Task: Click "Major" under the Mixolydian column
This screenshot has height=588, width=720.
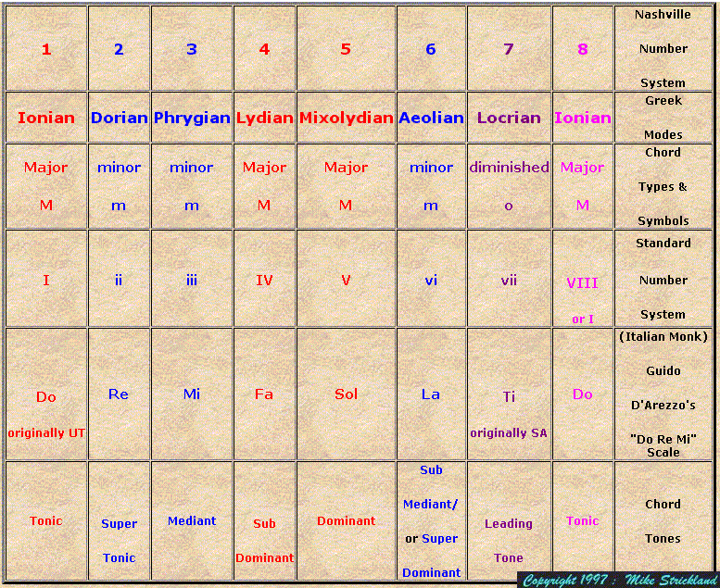Action: tap(346, 167)
